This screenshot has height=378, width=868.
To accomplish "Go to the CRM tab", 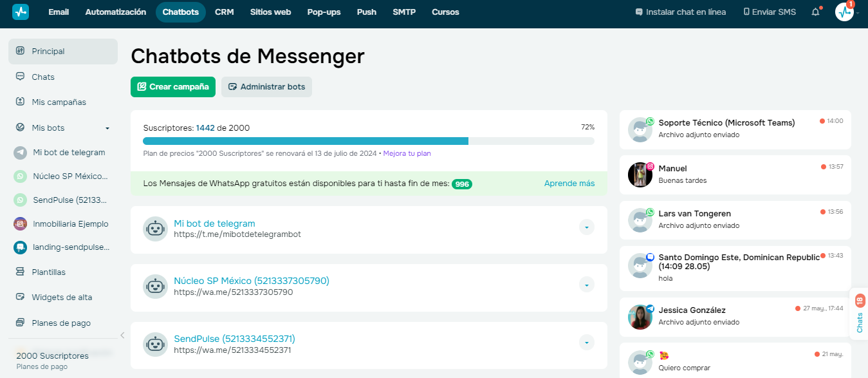I will (x=225, y=12).
